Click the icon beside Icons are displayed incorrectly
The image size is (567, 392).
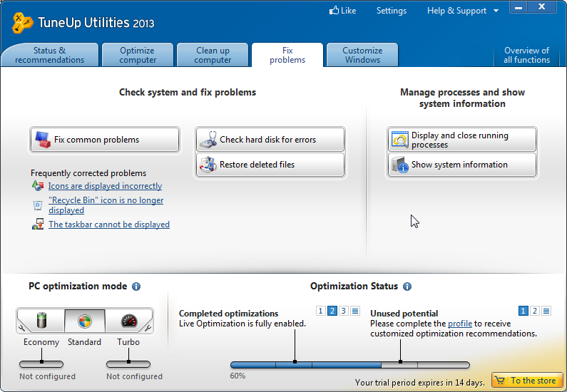[38, 186]
